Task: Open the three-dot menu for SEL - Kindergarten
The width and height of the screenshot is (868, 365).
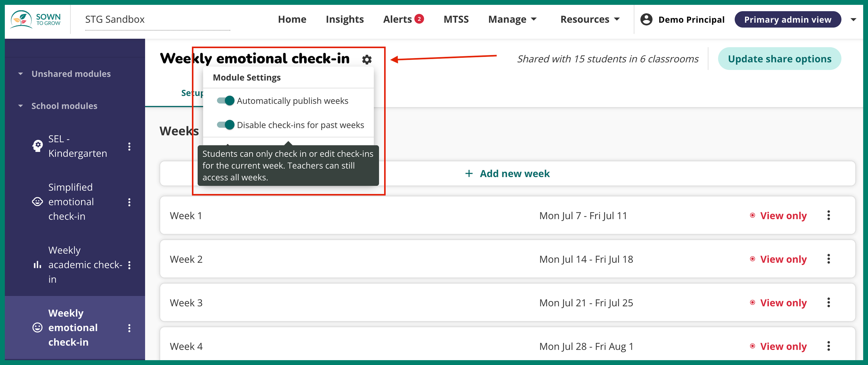Action: click(129, 146)
